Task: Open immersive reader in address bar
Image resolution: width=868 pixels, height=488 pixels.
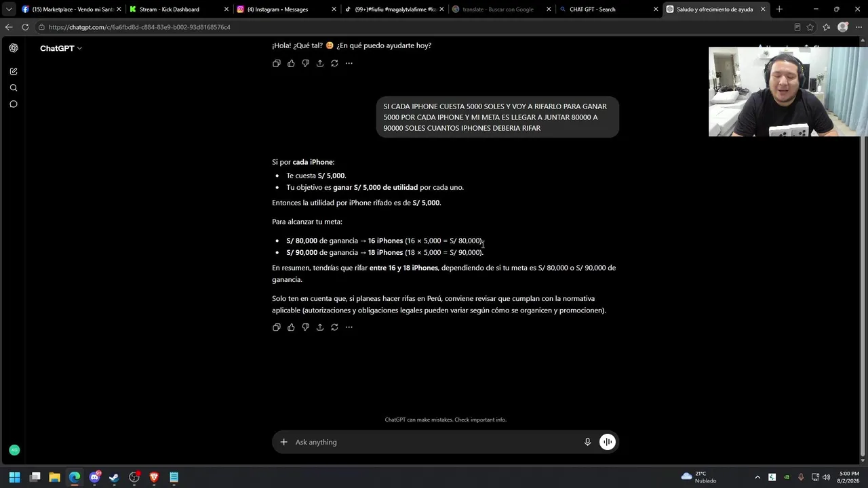Action: click(797, 27)
